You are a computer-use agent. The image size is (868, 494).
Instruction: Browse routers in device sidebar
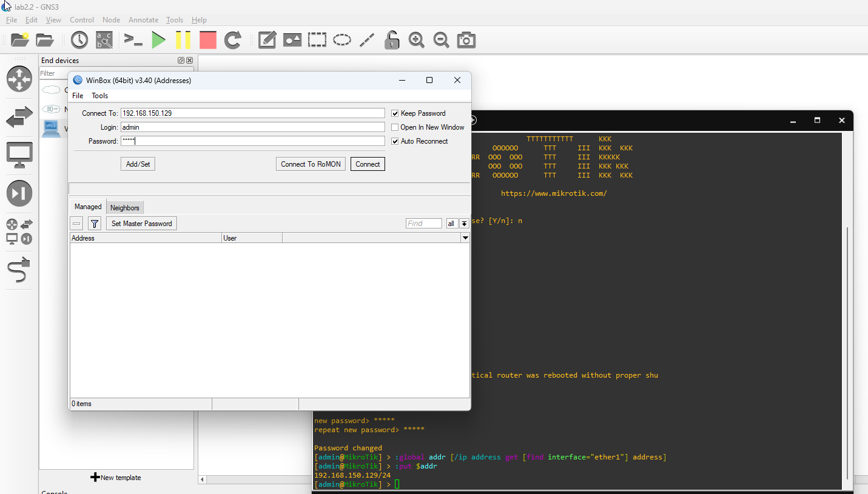pyautogui.click(x=19, y=79)
